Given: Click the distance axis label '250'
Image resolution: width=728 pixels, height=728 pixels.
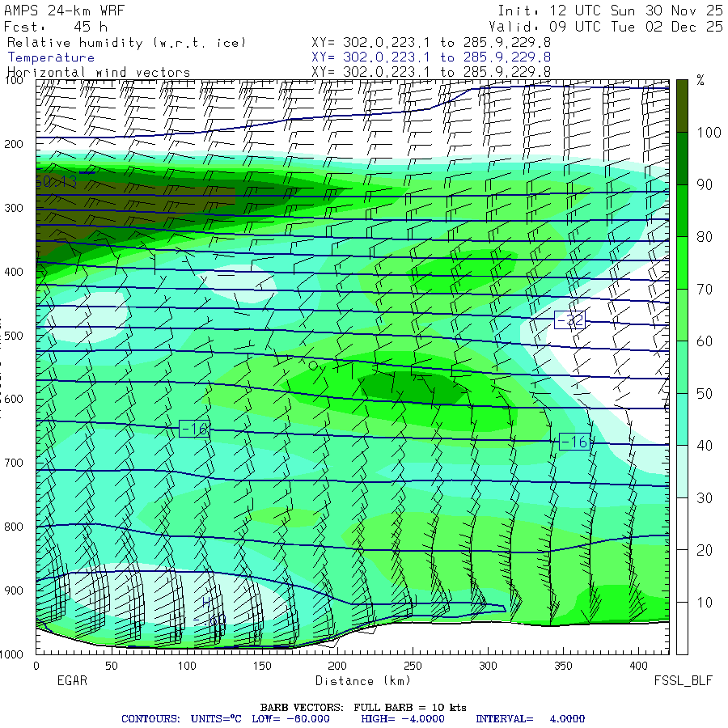Looking at the screenshot, I should (x=413, y=666).
